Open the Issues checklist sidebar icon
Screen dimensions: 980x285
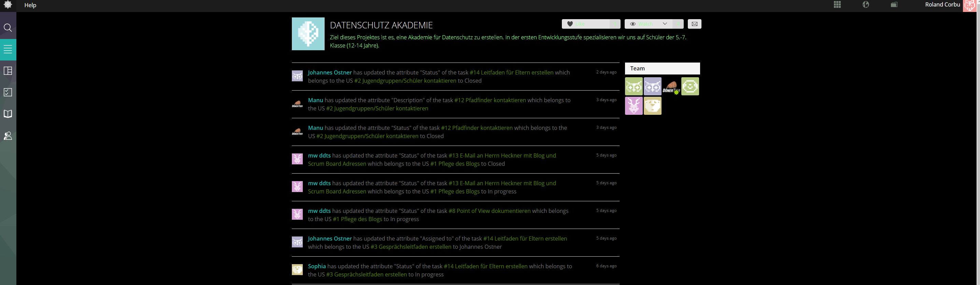[x=8, y=93]
